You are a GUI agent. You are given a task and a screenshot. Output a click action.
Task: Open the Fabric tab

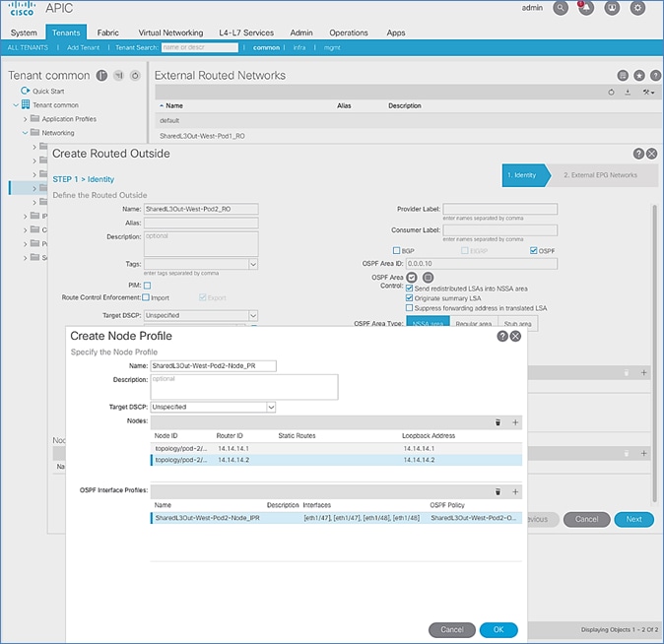point(108,32)
